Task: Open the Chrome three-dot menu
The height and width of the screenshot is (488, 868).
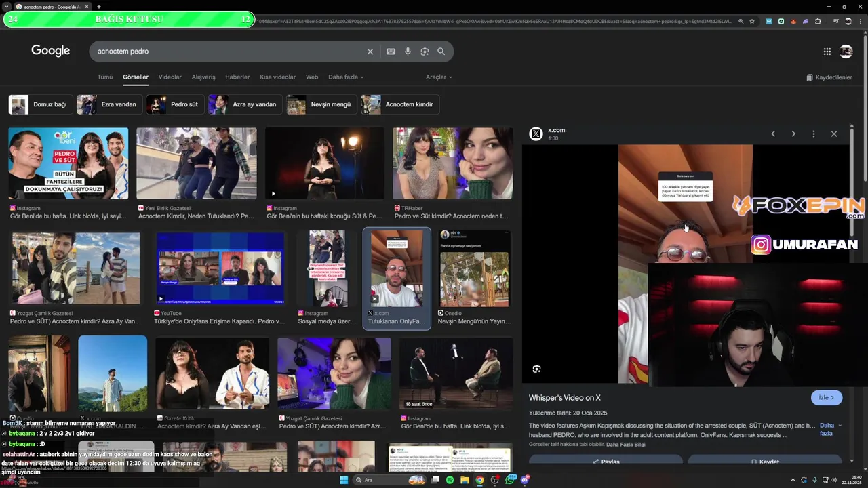Action: click(860, 22)
